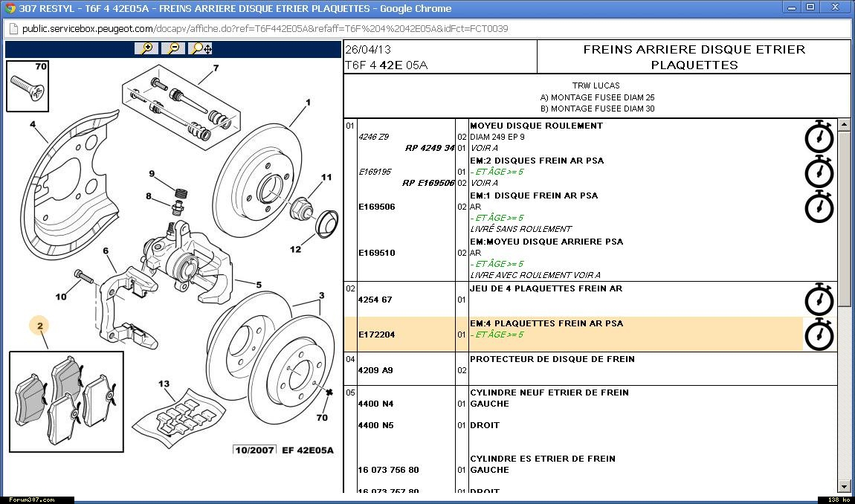This screenshot has height=504, width=855.
Task: Click document code T6F 4 42E 05A
Action: point(386,65)
